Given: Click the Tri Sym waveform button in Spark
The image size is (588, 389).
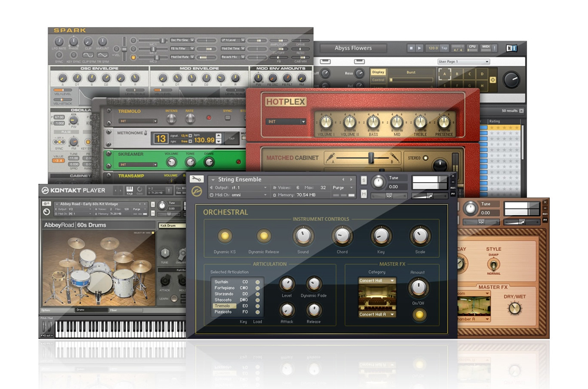Looking at the screenshot, I should tap(102, 55).
